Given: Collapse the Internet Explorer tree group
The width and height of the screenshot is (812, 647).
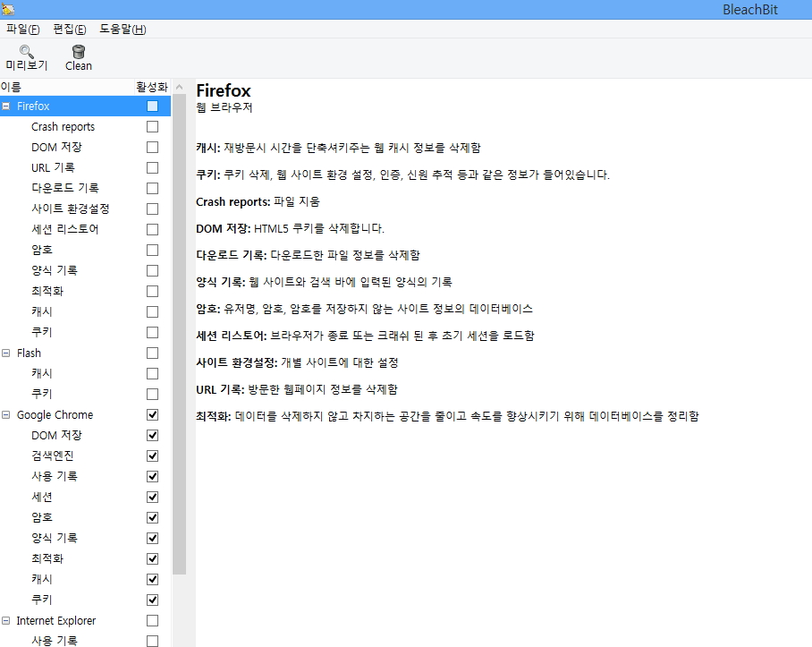Looking at the screenshot, I should pyautogui.click(x=6, y=620).
